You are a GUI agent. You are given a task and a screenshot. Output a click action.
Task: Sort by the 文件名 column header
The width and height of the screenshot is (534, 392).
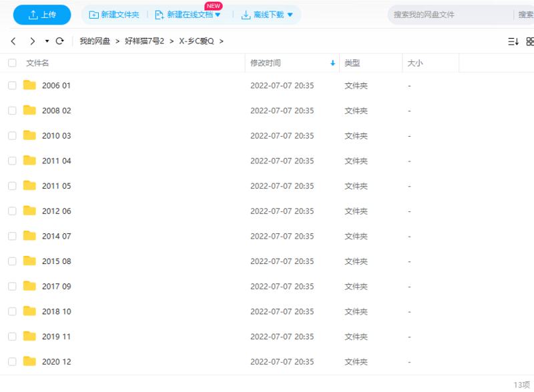point(37,63)
